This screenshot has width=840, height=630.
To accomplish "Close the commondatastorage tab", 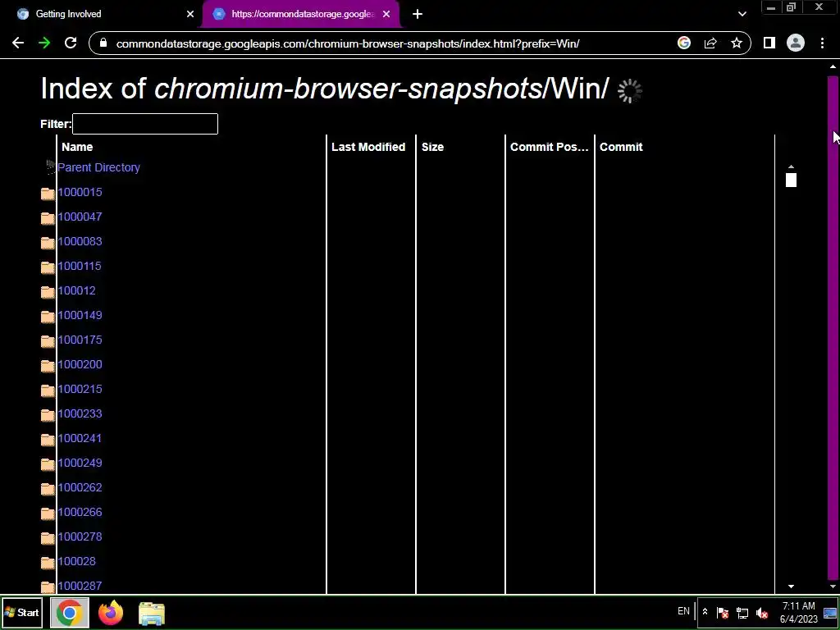I will [386, 15].
